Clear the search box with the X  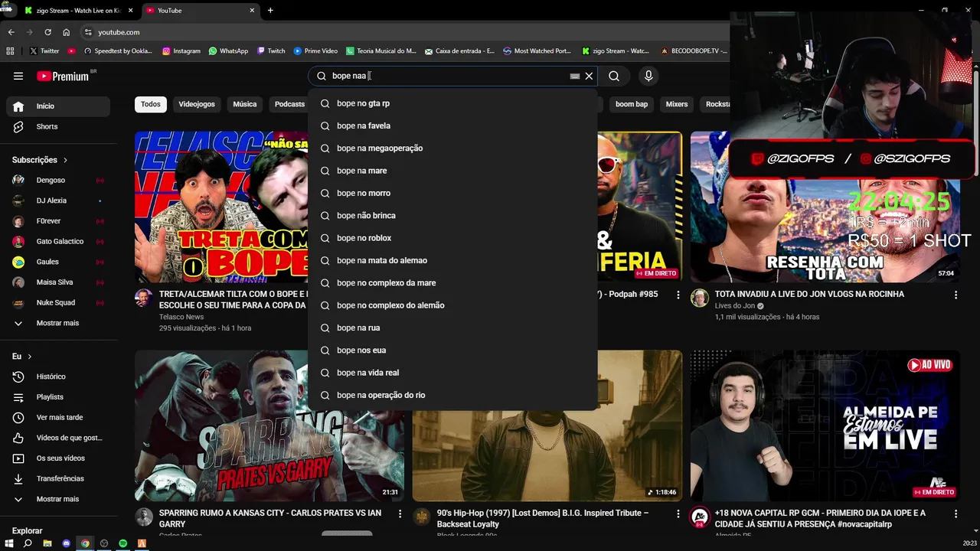point(589,76)
